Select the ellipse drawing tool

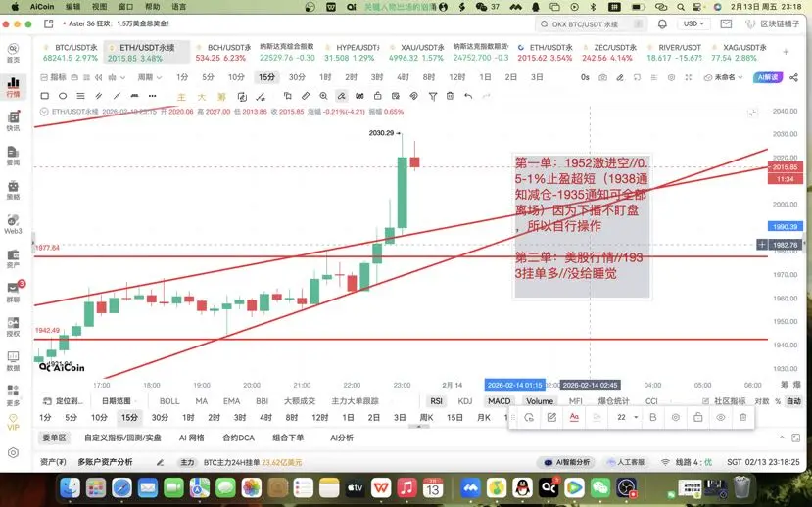[63, 96]
